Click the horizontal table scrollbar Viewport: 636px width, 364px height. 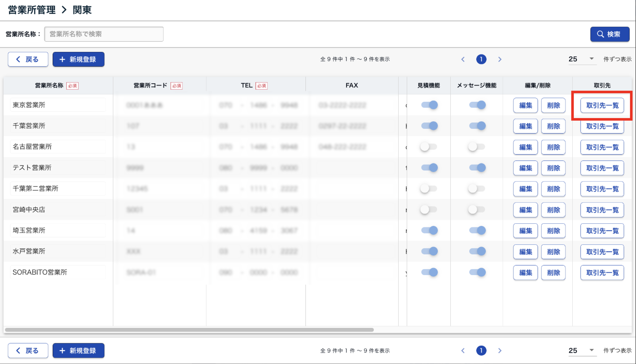[189, 330]
